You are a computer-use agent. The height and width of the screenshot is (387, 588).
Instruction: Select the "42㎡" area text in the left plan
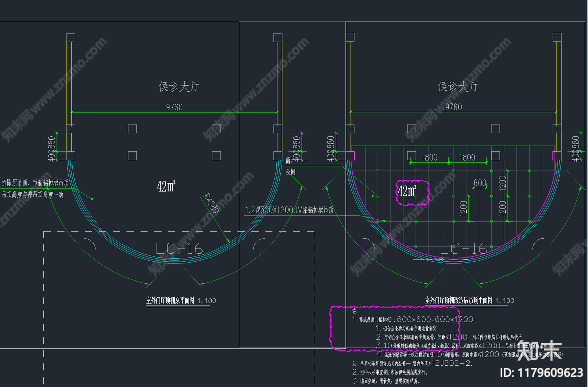point(166,186)
